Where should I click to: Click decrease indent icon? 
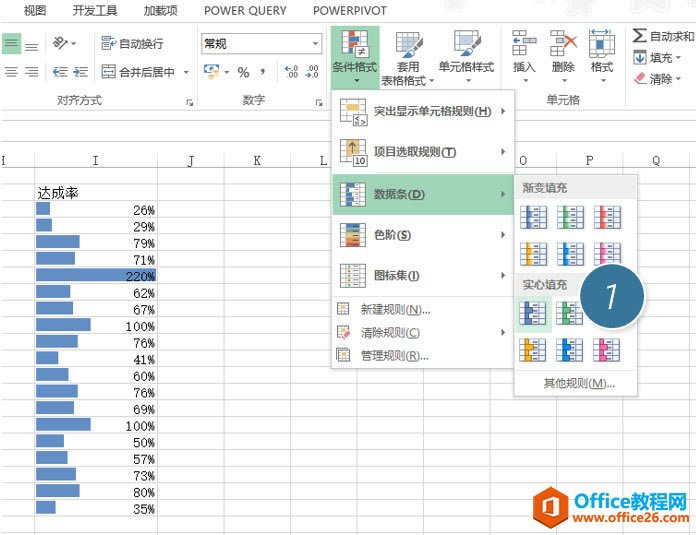coord(60,72)
